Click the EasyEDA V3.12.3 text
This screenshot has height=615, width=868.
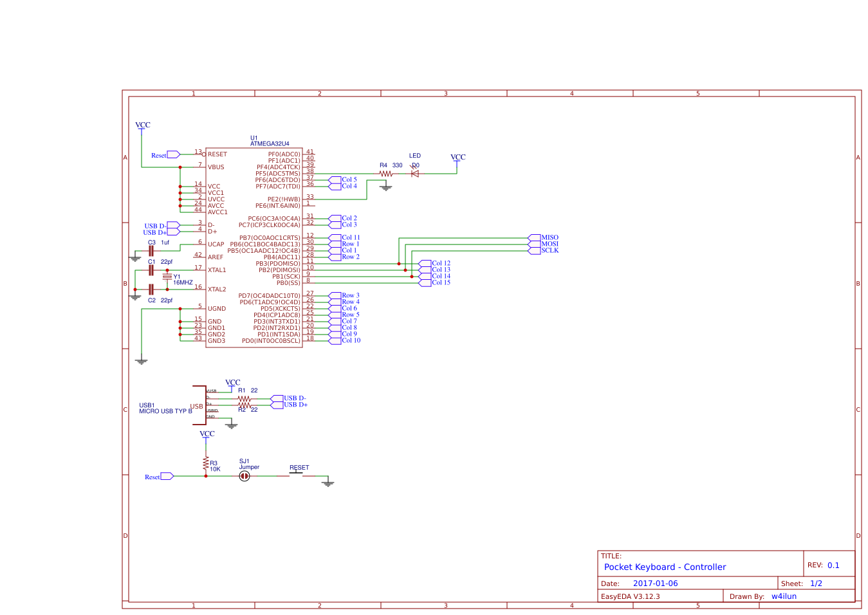(630, 596)
